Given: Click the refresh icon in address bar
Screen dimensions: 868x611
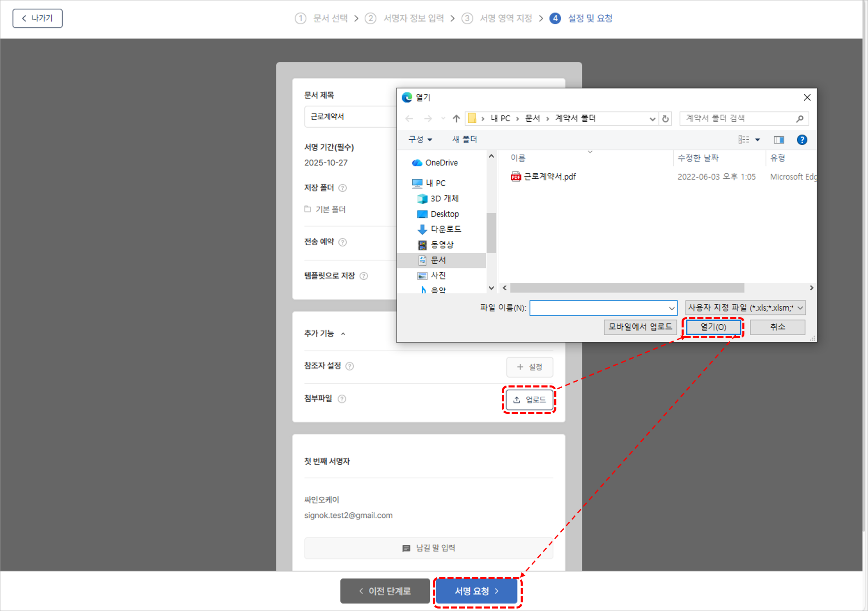Looking at the screenshot, I should pos(665,119).
